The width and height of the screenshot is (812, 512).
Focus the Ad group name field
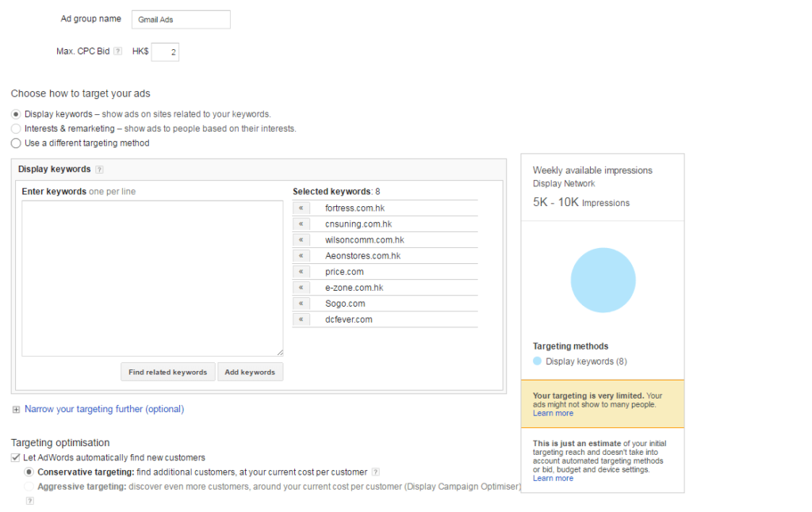click(x=181, y=20)
